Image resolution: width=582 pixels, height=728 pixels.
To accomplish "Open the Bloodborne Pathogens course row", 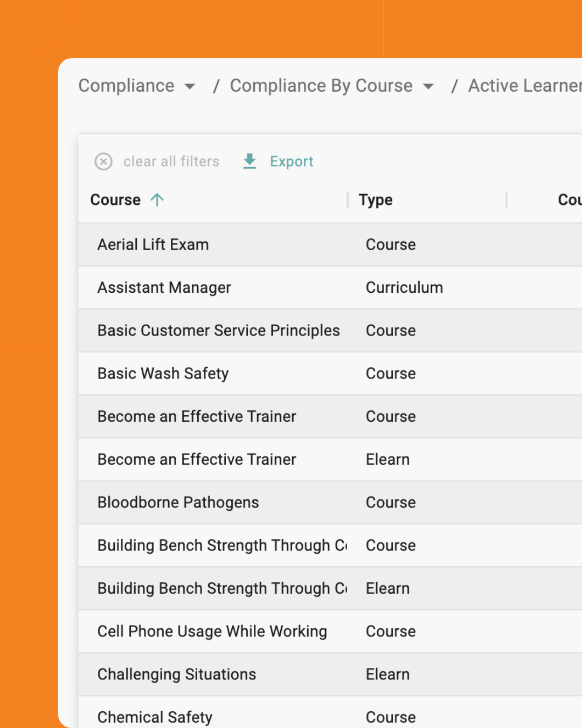I will pyautogui.click(x=178, y=503).
